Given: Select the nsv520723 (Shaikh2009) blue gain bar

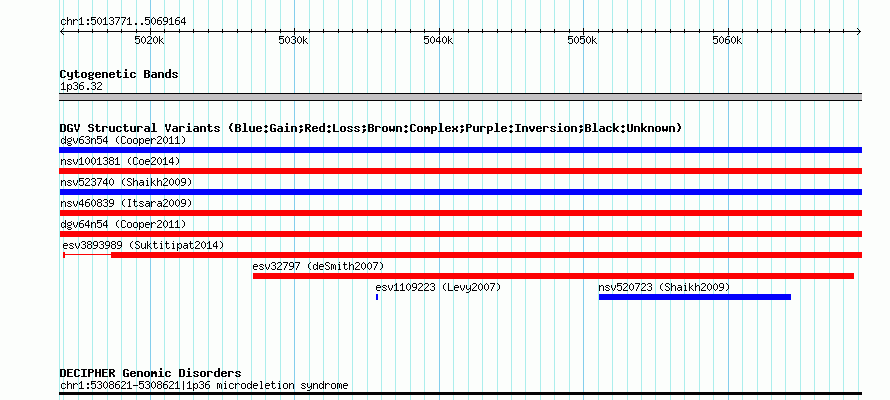Looking at the screenshot, I should tap(695, 297).
